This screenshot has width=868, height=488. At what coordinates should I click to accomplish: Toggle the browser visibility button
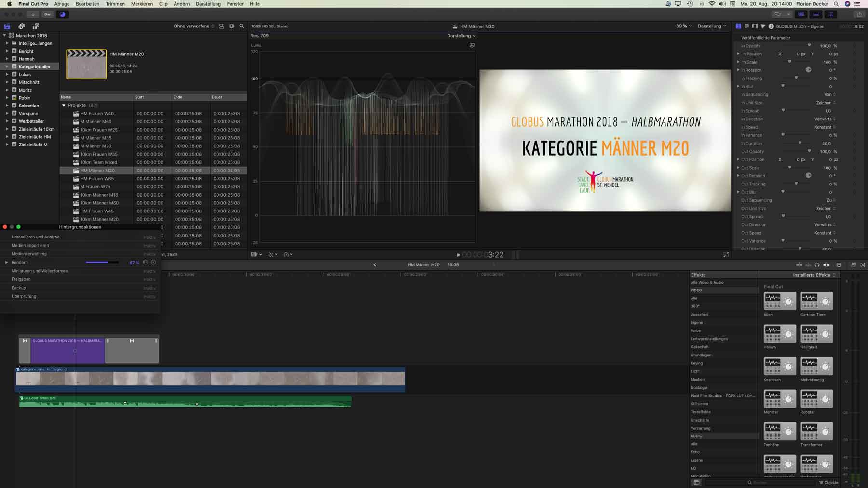[x=801, y=14]
